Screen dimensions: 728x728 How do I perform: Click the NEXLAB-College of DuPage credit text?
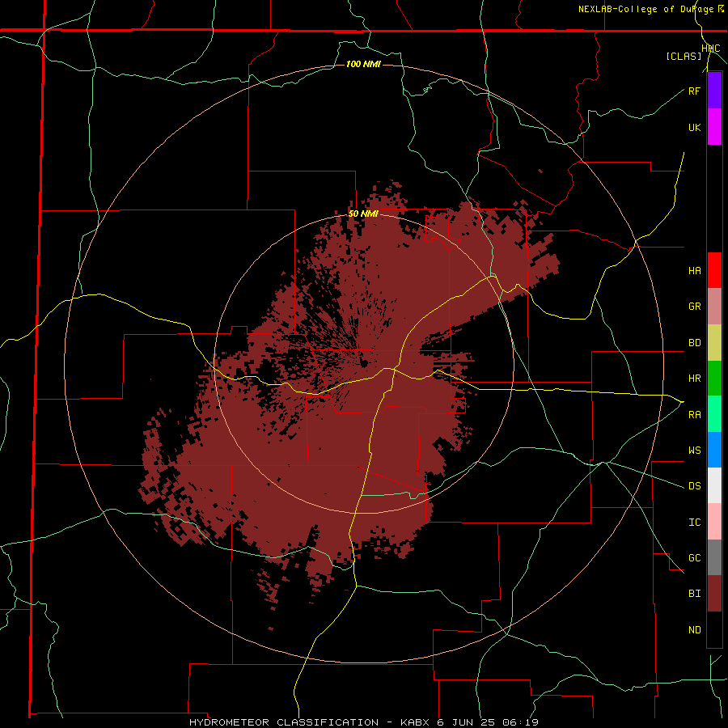646,9
